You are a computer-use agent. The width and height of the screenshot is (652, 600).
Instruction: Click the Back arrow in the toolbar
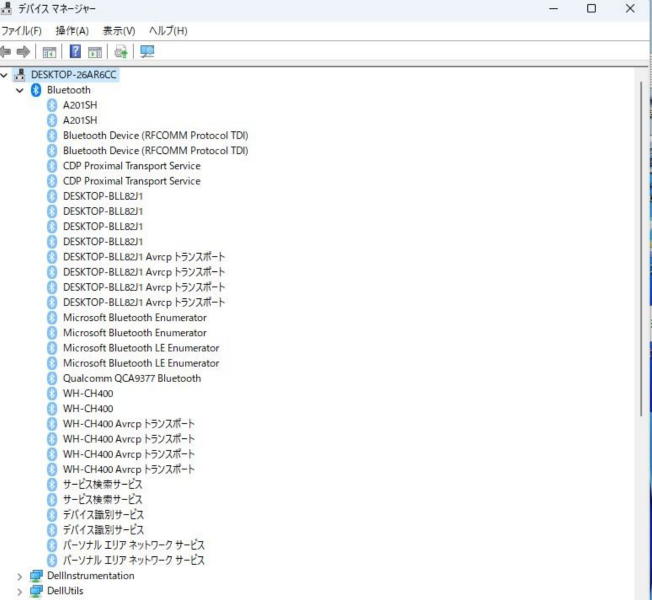[x=5, y=52]
